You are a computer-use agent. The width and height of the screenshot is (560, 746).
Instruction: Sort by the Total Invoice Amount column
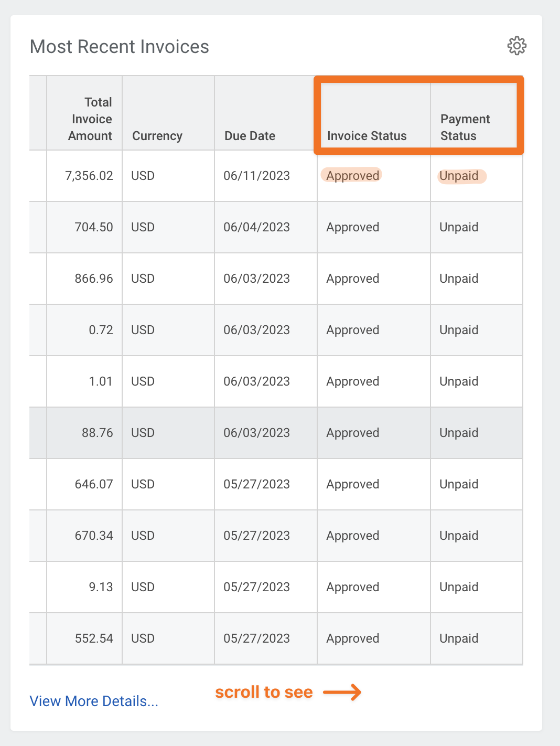click(90, 119)
